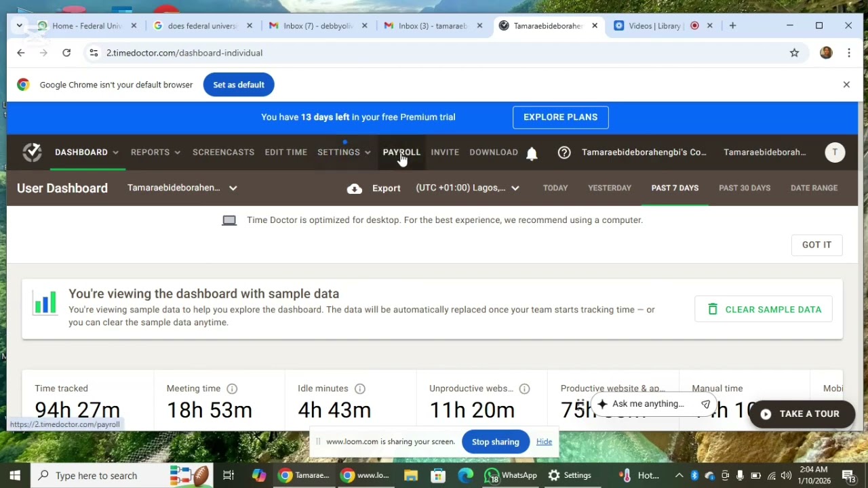Open the user selector dropdown Tamaraebideborahen
Image resolution: width=868 pixels, height=488 pixels.
[x=182, y=188]
